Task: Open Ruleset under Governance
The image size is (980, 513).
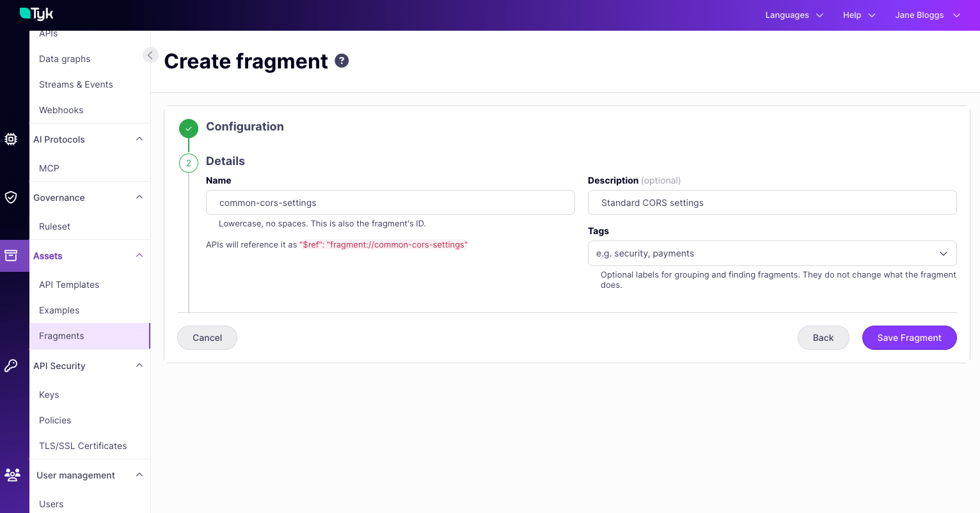Action: tap(55, 226)
